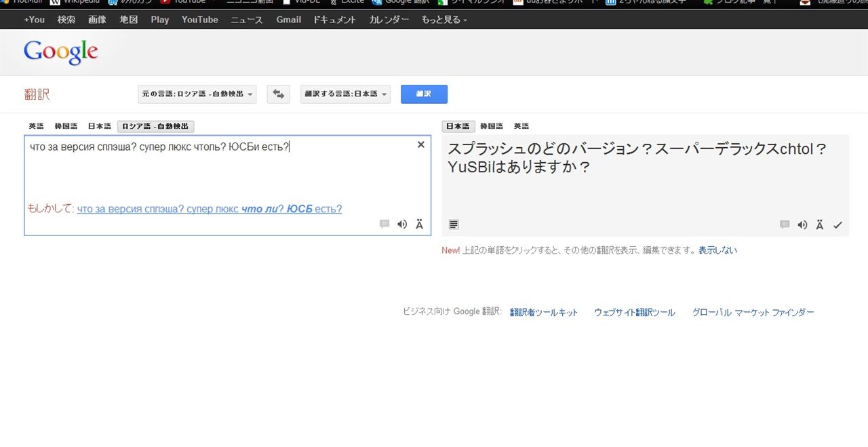Viewport: 868px width, 447px height.
Task: Select 日本語 as the target language tab
Action: pos(458,126)
